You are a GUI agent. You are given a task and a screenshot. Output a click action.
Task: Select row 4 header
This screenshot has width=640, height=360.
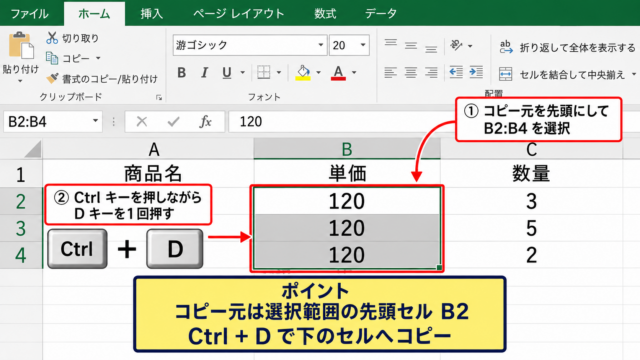(21, 255)
